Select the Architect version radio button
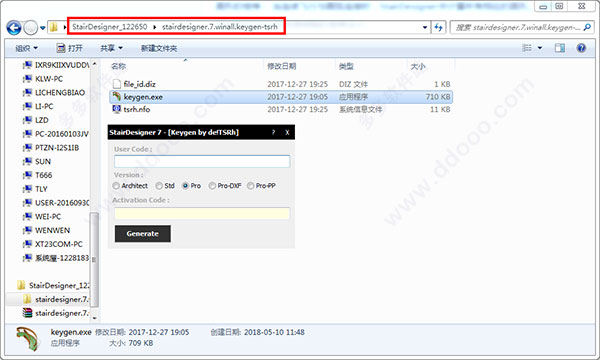The image size is (600, 360). click(116, 186)
